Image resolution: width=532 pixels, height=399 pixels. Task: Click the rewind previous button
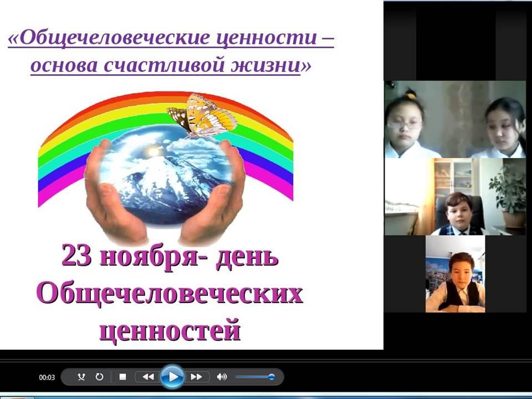click(147, 377)
